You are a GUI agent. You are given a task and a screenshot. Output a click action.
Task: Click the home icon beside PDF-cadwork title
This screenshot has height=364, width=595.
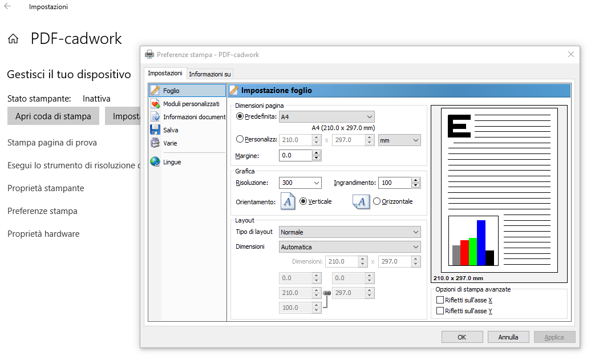click(13, 39)
